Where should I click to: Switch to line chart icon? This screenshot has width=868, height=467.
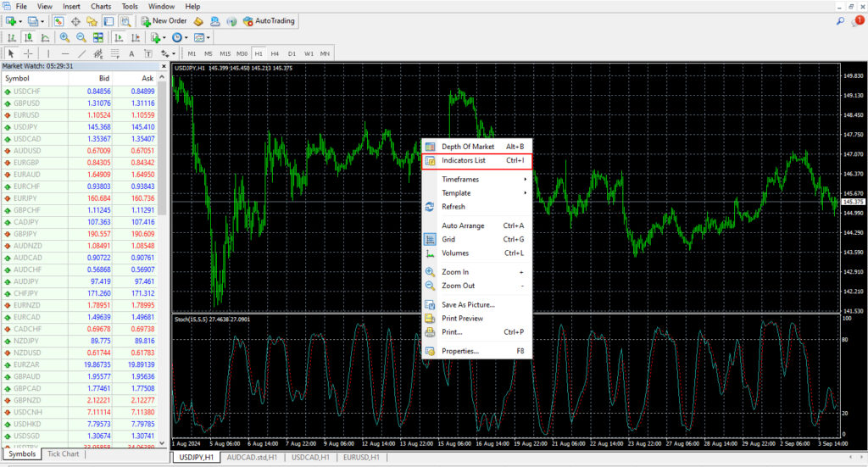[45, 37]
